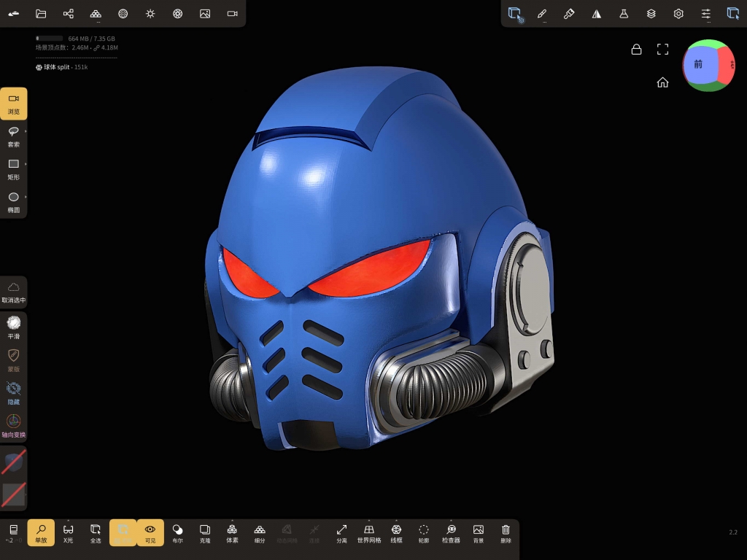The image size is (747, 560).
Task: Click 全选 to select all
Action: pyautogui.click(x=96, y=533)
